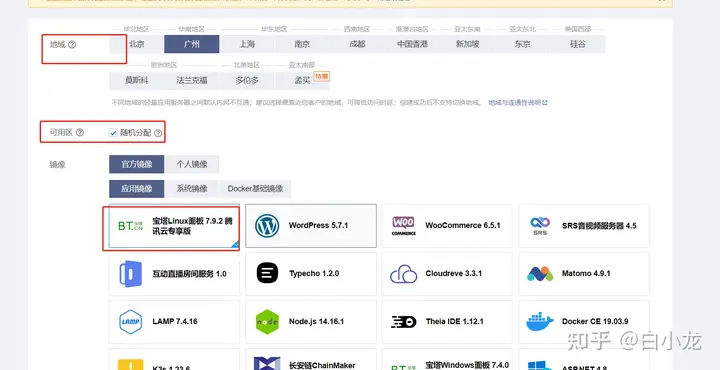Switch to the 官方镜像 tab
Viewport: 720px width, 370px height.
(137, 164)
